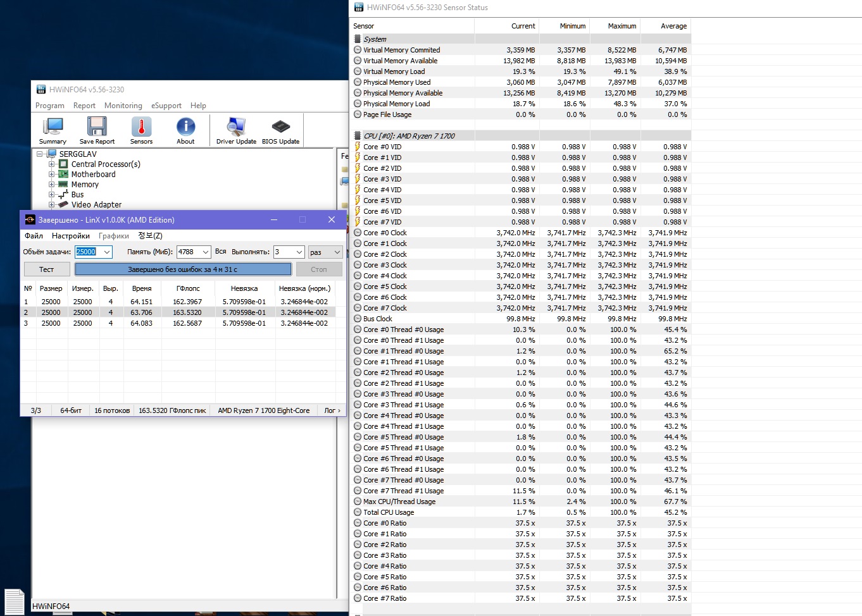This screenshot has height=616, width=862.
Task: Click LinX app icon in title bar
Action: tap(30, 219)
